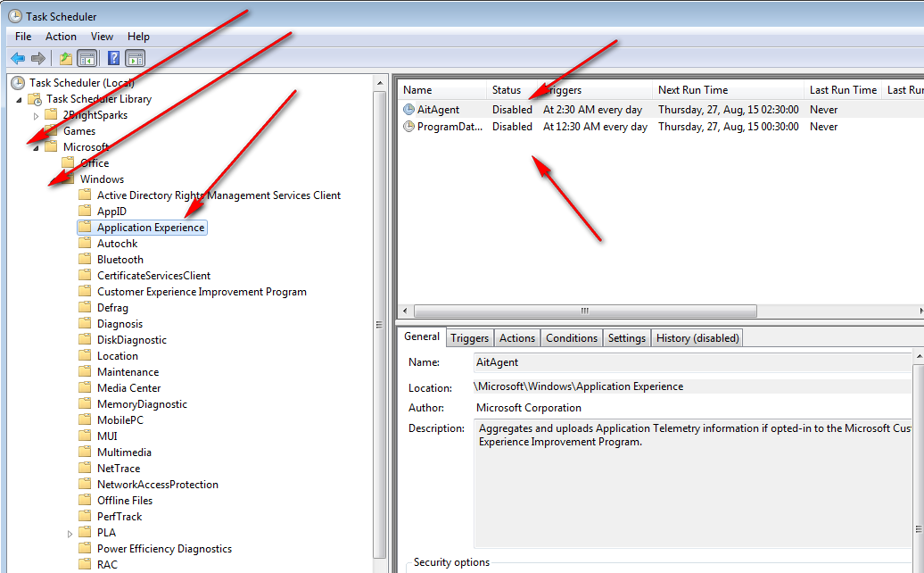Select the MemoryDiagnostic folder

point(142,403)
